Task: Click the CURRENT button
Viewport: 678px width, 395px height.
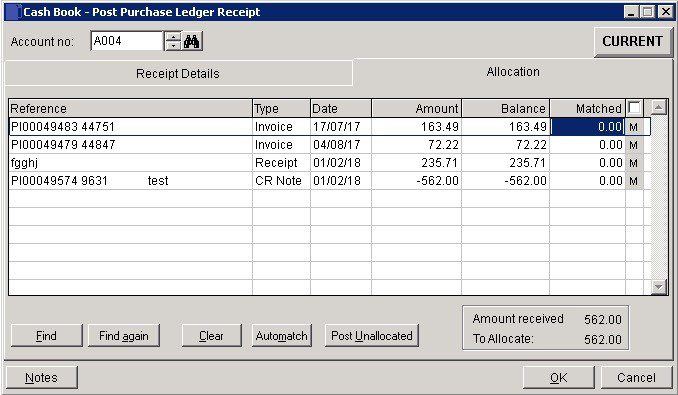Action: pyautogui.click(x=633, y=41)
